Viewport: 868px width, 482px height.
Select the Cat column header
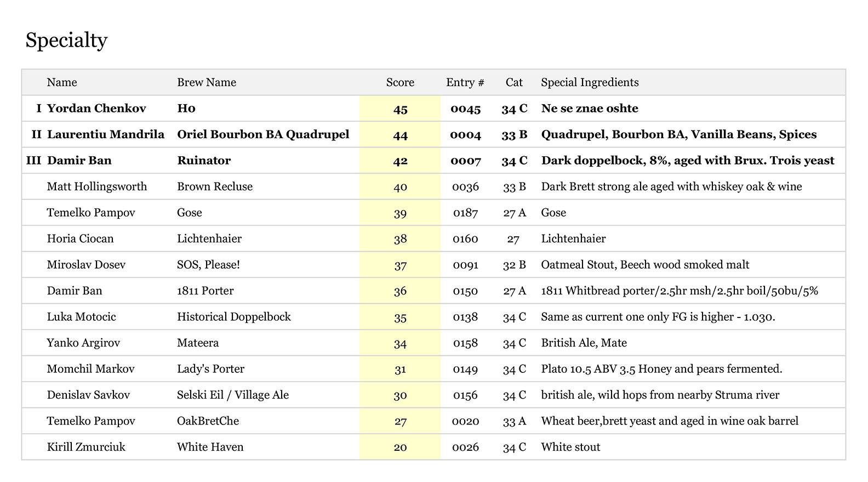[x=513, y=82]
